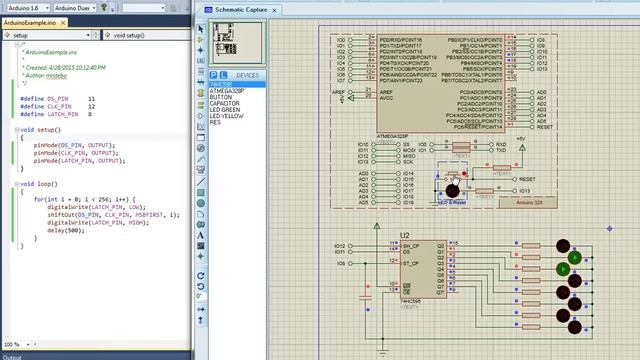
Task: Click the rotation angle input field
Action: pos(200,296)
